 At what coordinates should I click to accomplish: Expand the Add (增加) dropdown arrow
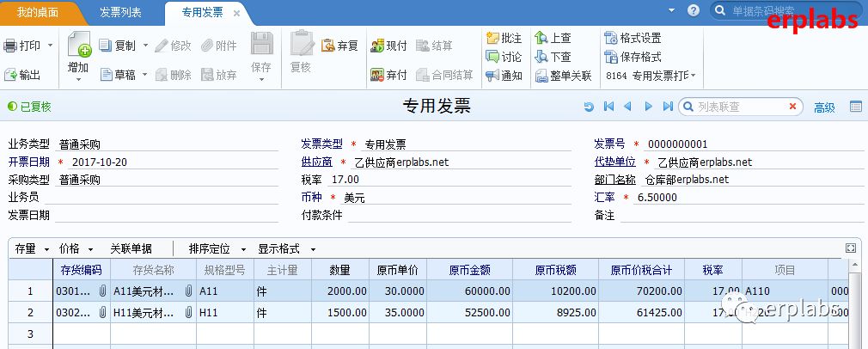pyautogui.click(x=78, y=80)
